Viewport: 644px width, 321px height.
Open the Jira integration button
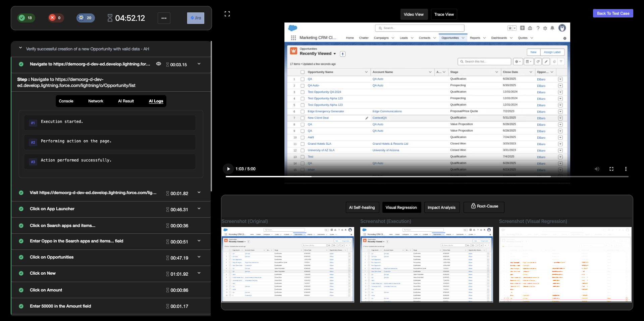coord(196,18)
